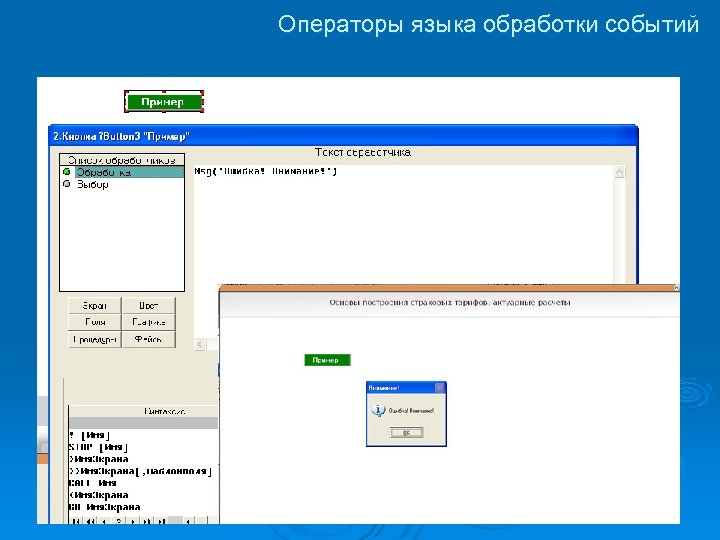Click the 'Основы построения страховых тарифов' heading
The image size is (720, 540).
coord(450,303)
